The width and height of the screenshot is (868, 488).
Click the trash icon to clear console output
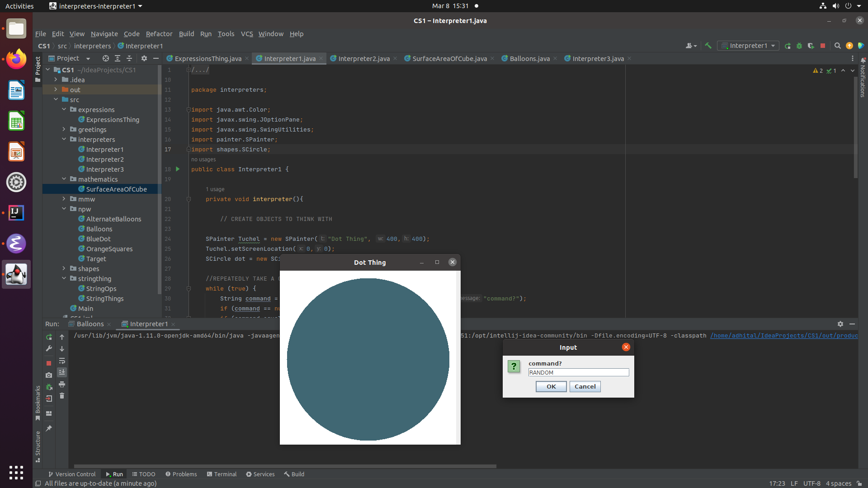62,396
